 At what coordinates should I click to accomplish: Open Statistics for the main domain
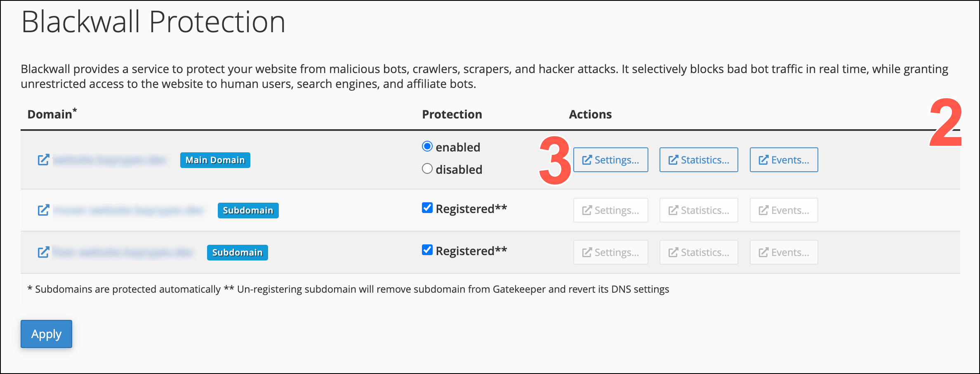point(699,160)
